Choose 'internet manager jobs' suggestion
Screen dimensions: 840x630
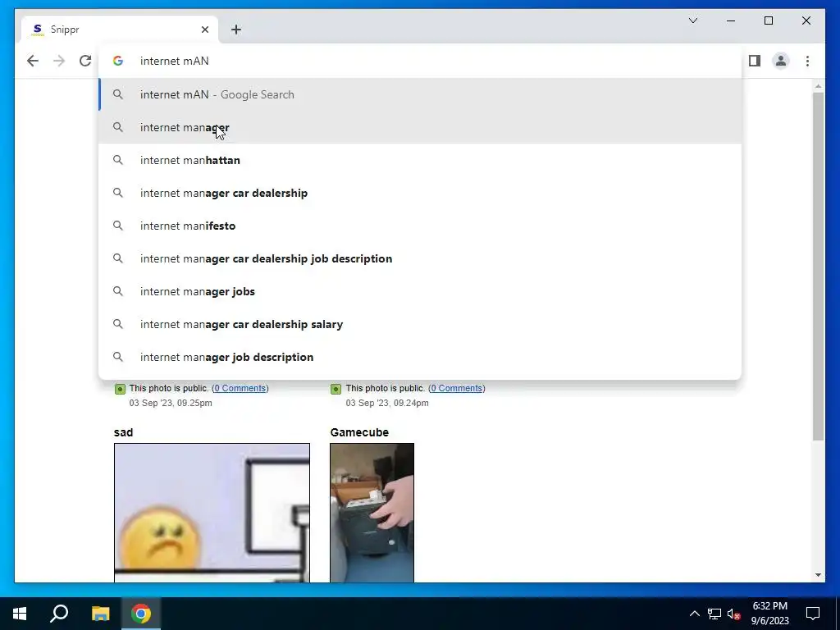(420, 291)
